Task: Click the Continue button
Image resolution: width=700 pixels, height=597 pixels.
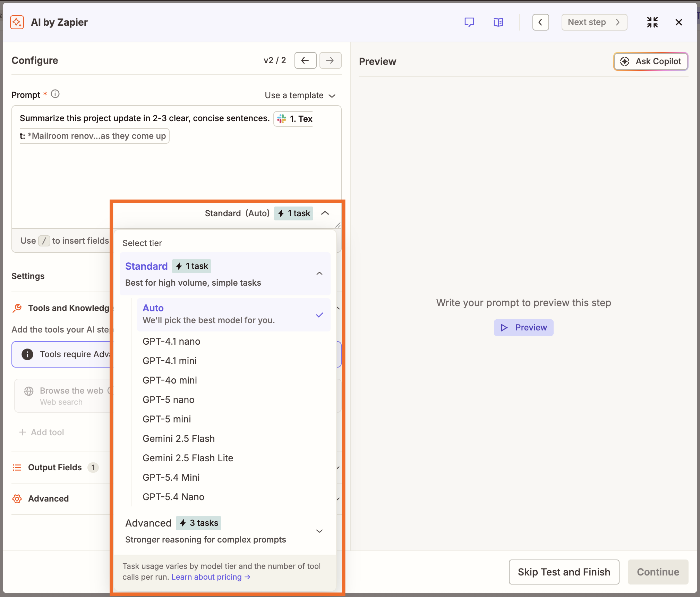Action: tap(658, 572)
